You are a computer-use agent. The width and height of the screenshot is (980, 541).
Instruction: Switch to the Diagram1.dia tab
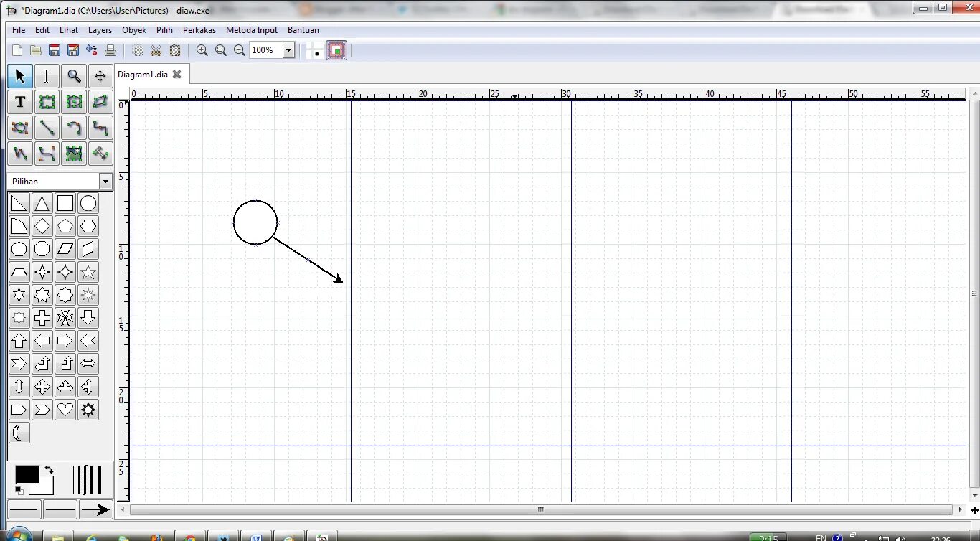(143, 74)
